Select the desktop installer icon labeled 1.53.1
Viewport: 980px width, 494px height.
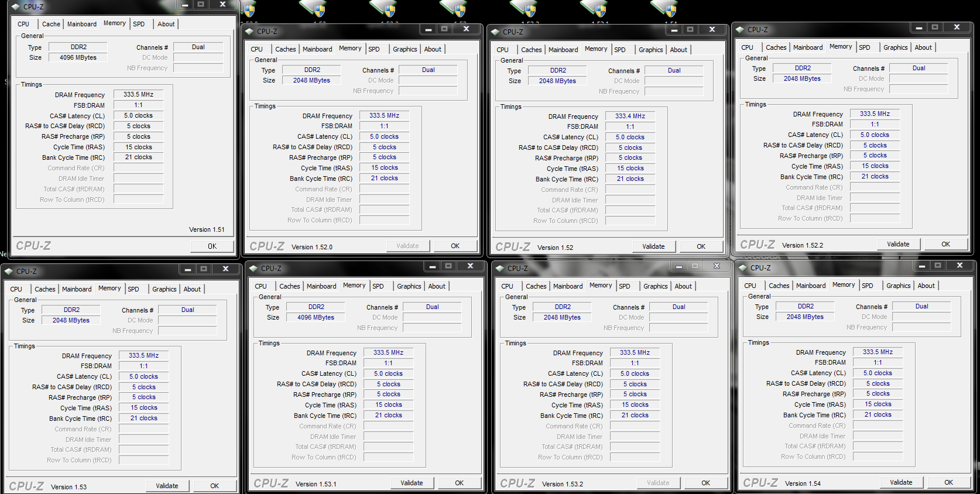click(594, 8)
